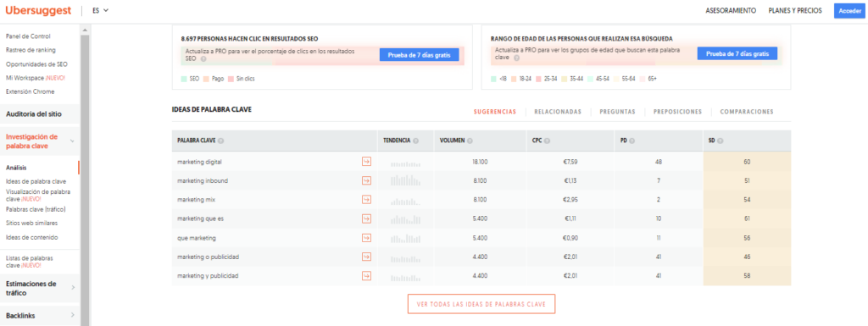The height and width of the screenshot is (326, 868).
Task: Click VER TODAS LAS IDEAS DE PALABRAS CLAVE
Action: pos(481,304)
